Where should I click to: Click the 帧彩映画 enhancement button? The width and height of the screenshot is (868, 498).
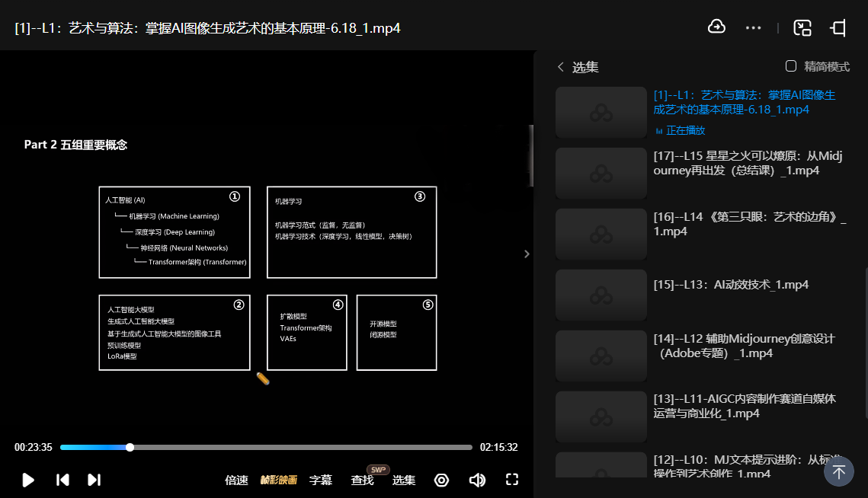click(x=278, y=480)
